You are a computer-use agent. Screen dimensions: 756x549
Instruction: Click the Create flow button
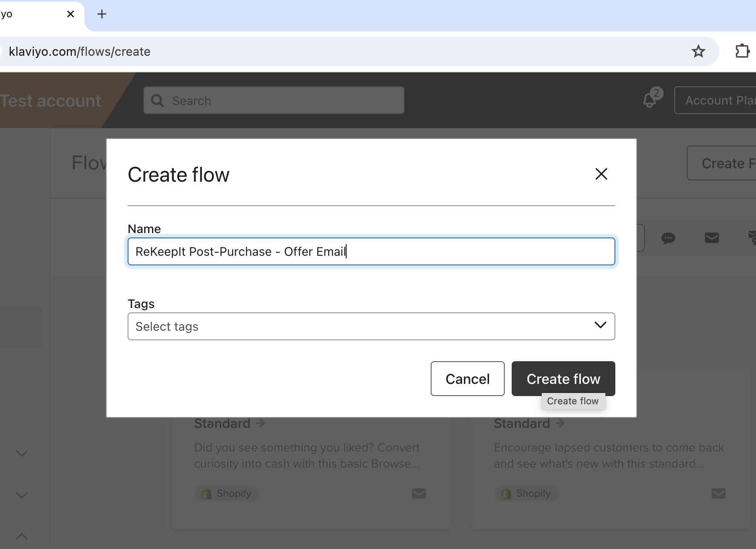[x=563, y=379]
